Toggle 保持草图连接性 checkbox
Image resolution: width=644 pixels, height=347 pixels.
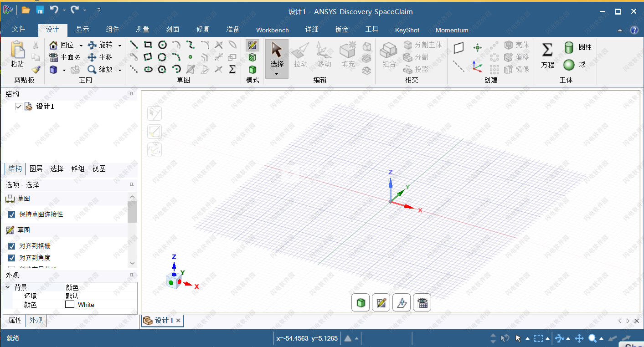12,214
